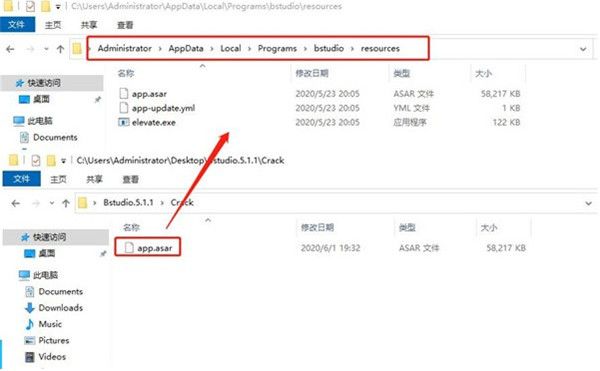Open 共享 tab in Crack window
The height and width of the screenshot is (371, 600).
(94, 179)
